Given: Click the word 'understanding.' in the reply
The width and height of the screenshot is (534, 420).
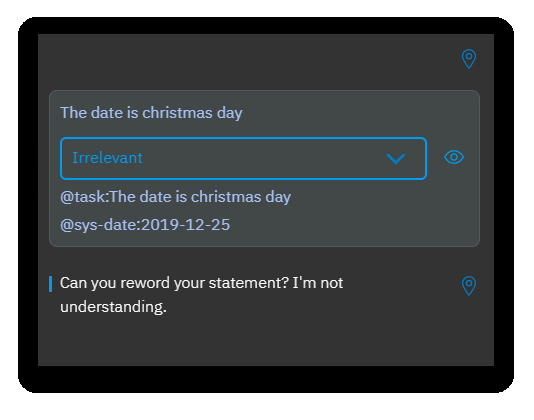Looking at the screenshot, I should tap(113, 307).
